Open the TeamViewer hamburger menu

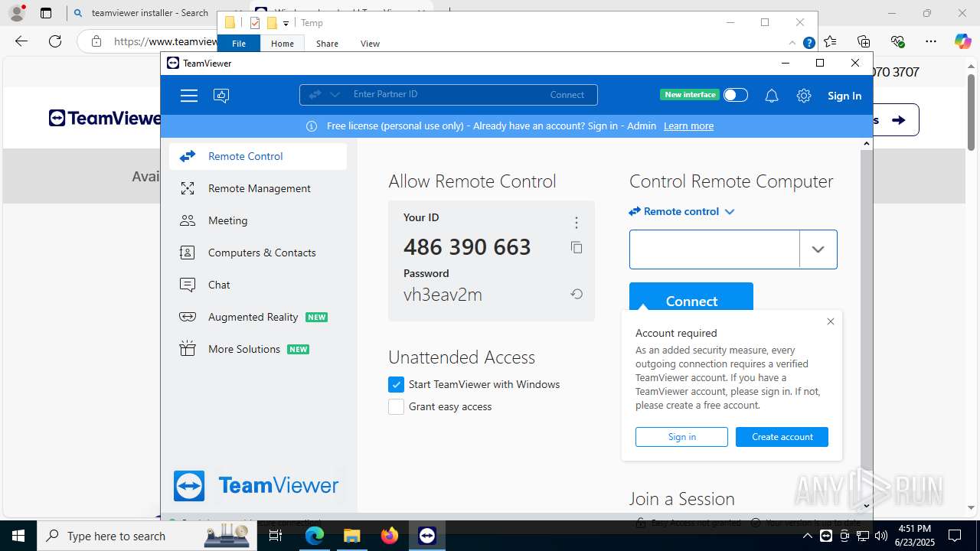(189, 96)
